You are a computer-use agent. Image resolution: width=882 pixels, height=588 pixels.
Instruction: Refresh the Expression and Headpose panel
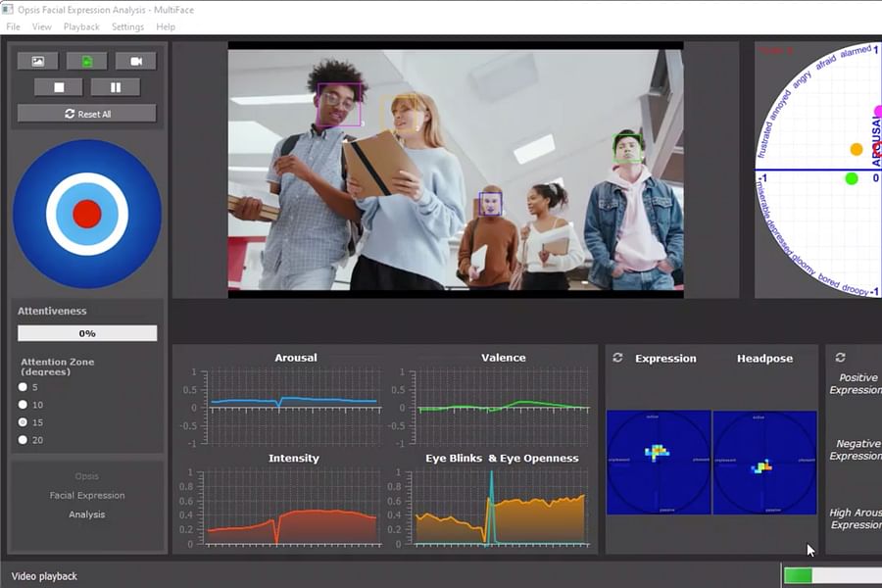point(617,358)
